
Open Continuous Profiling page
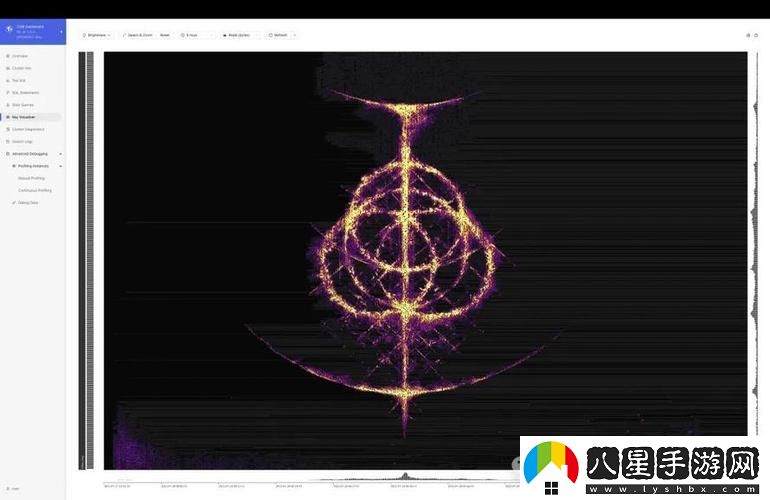(x=35, y=190)
